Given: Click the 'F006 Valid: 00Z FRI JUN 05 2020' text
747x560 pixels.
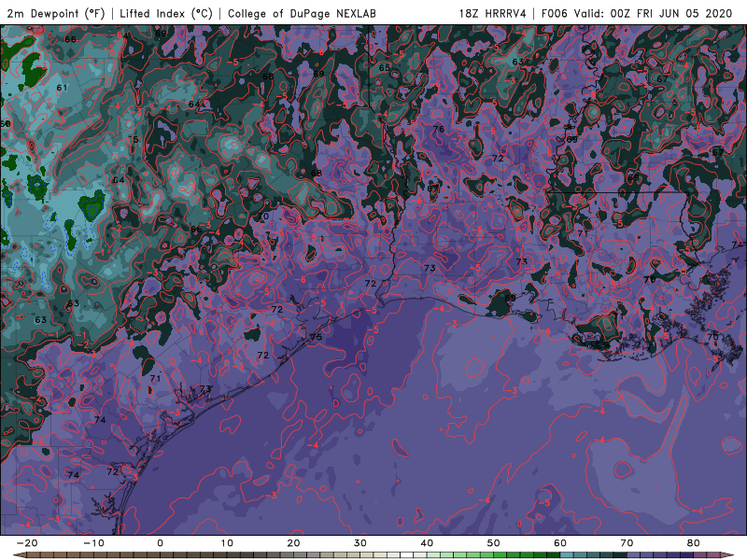Looking at the screenshot, I should [x=637, y=13].
